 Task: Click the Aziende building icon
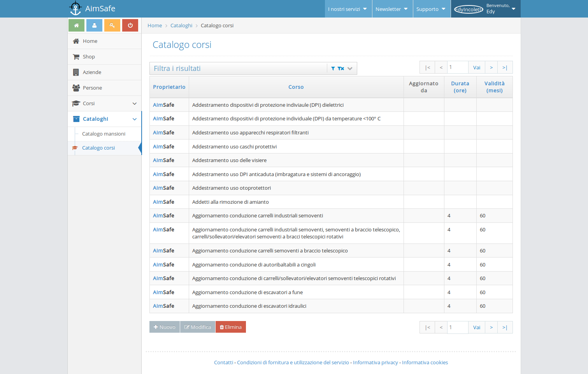tap(76, 72)
